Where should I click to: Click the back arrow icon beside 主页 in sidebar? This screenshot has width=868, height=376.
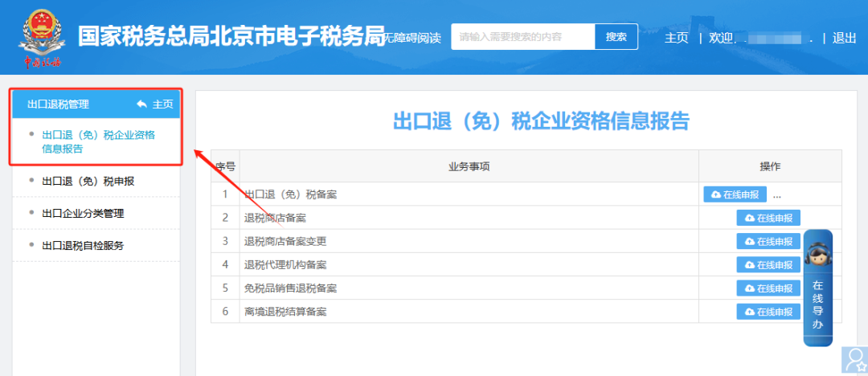[142, 104]
